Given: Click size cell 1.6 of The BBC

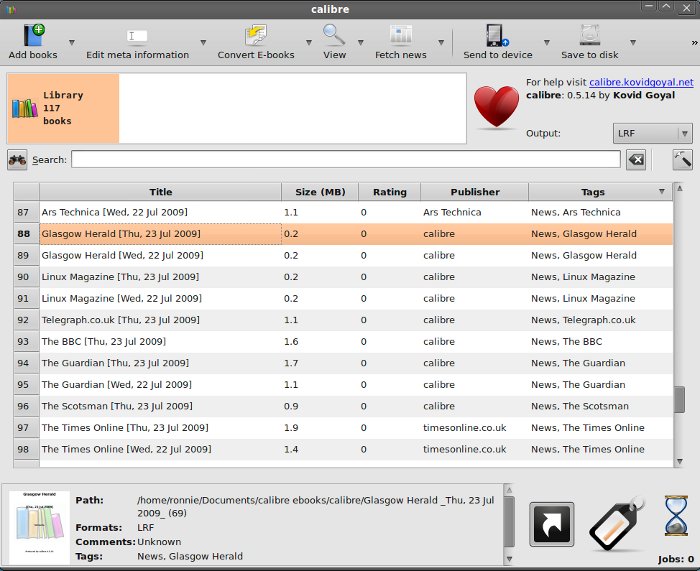Looking at the screenshot, I should (x=320, y=342).
